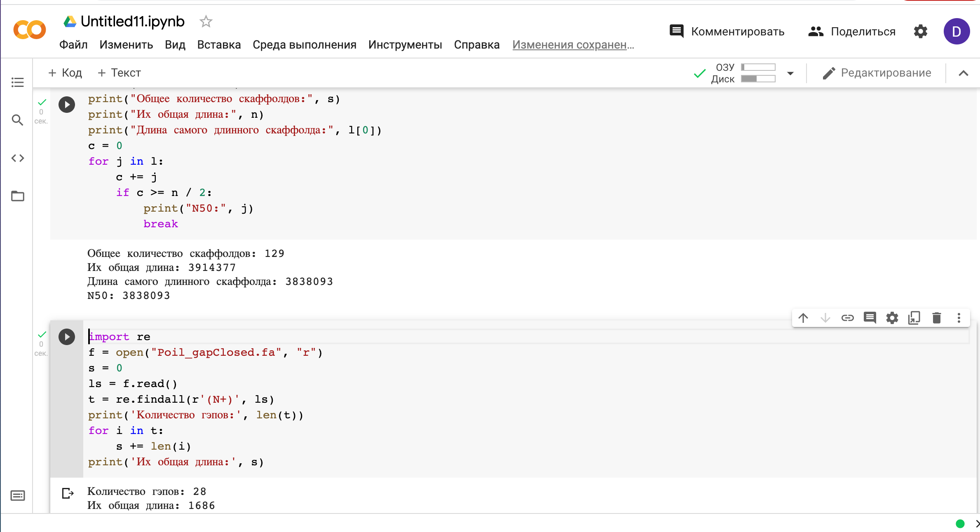Click the Комментировать button
This screenshot has height=532, width=980.
coord(727,31)
